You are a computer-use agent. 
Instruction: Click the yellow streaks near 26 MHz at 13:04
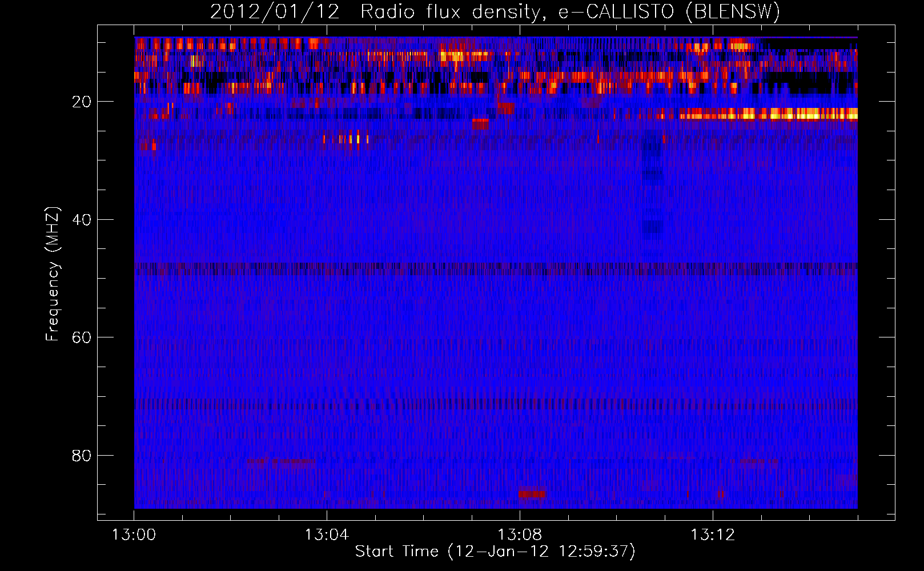(346, 139)
